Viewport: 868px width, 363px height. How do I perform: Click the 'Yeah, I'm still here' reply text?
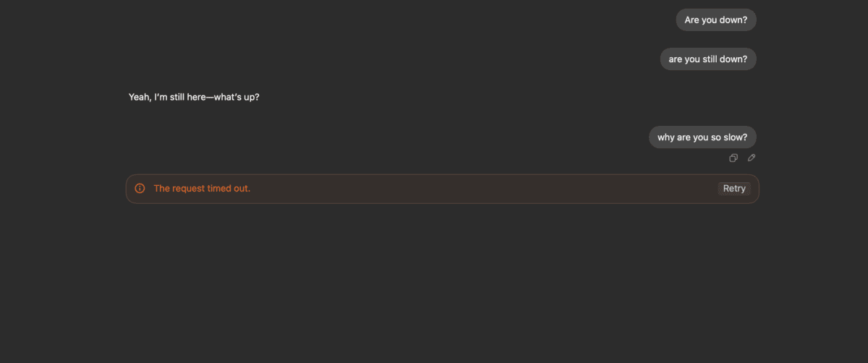pyautogui.click(x=194, y=97)
